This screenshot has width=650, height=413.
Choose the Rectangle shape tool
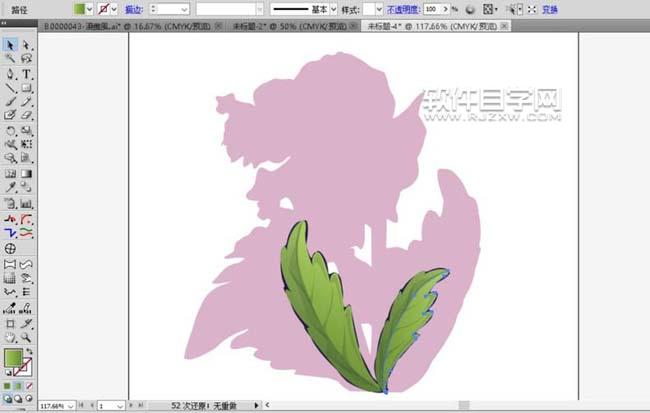click(x=27, y=88)
